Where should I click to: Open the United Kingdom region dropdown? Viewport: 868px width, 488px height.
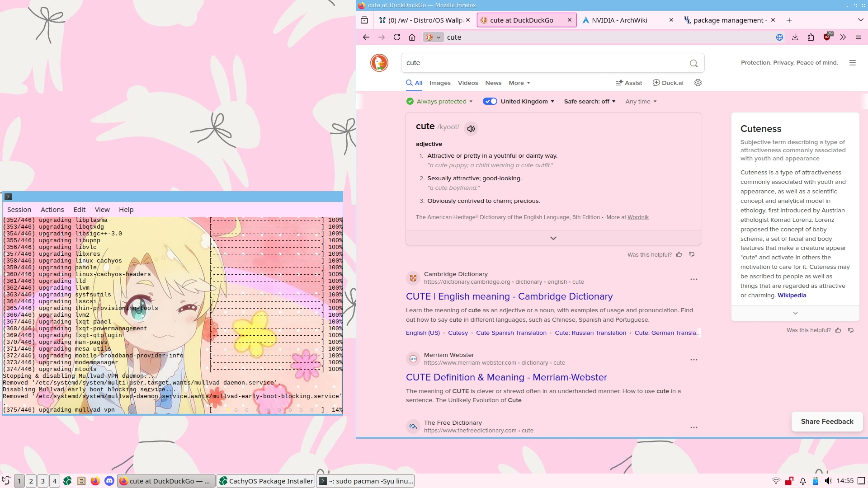527,102
